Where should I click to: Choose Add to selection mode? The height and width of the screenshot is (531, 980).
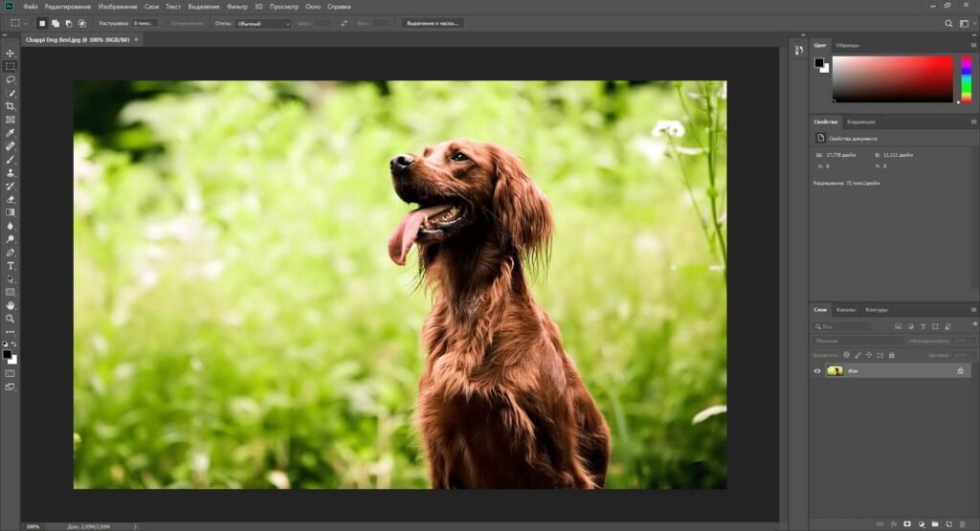55,24
